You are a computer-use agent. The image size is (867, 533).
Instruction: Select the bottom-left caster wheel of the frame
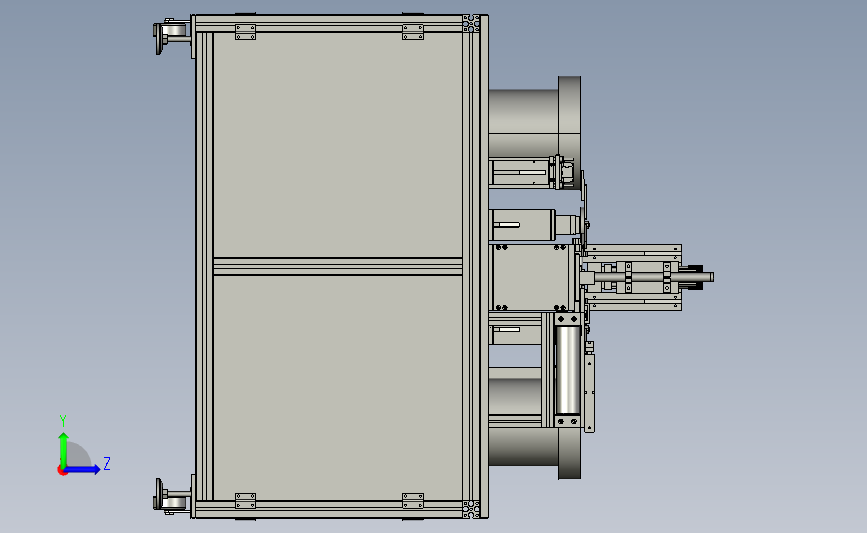pos(173,497)
